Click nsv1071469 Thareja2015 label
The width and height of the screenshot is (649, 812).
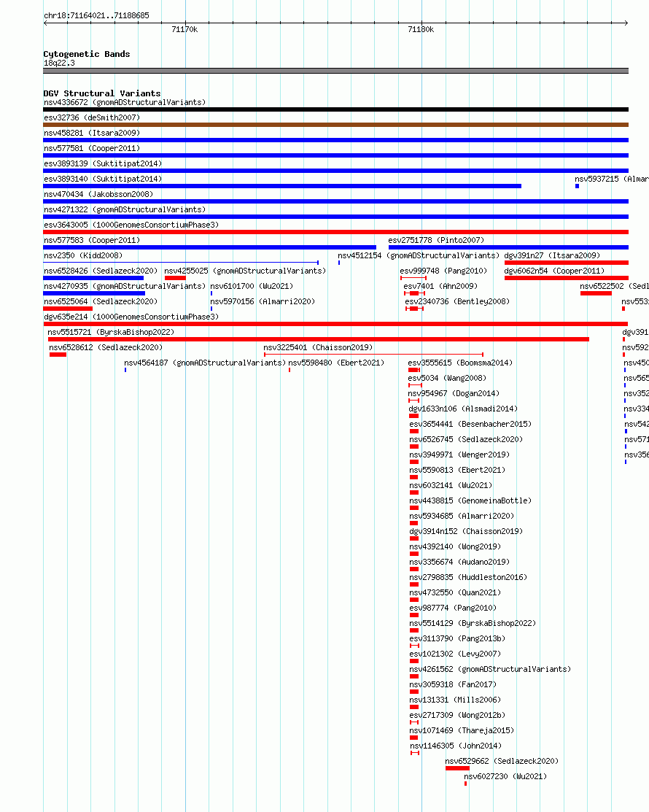point(462,731)
